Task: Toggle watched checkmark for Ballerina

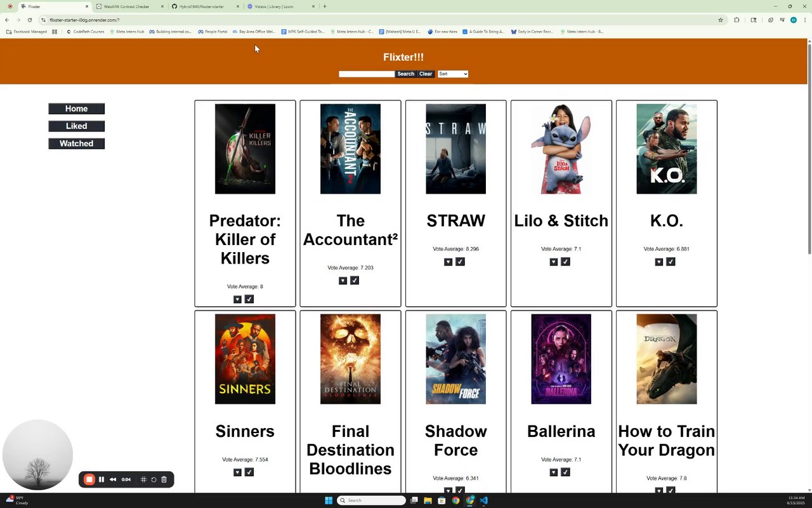Action: [x=565, y=472]
